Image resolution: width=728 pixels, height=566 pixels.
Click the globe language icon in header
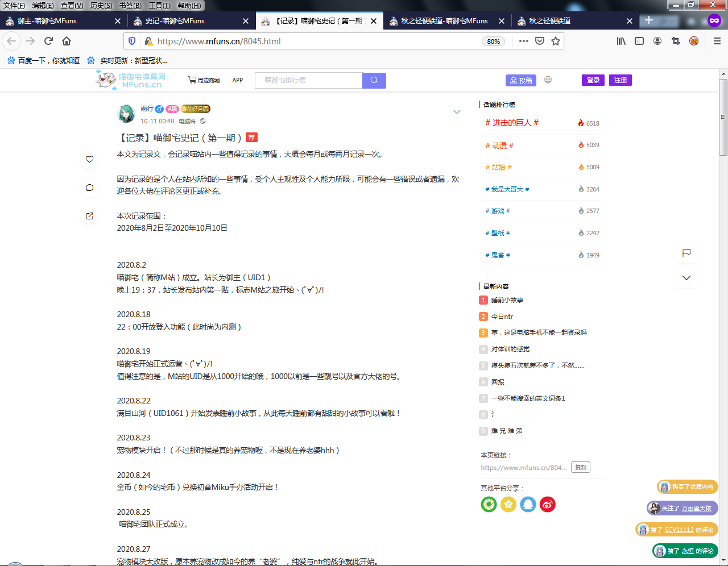[548, 80]
